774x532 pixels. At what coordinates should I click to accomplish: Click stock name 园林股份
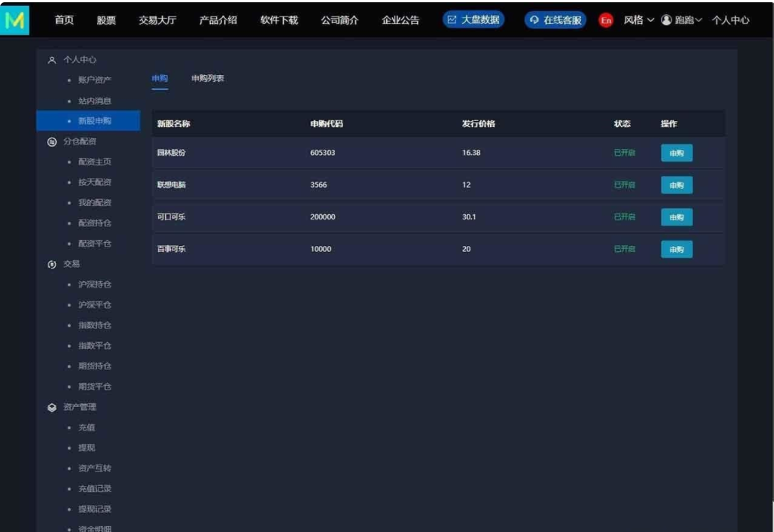171,153
